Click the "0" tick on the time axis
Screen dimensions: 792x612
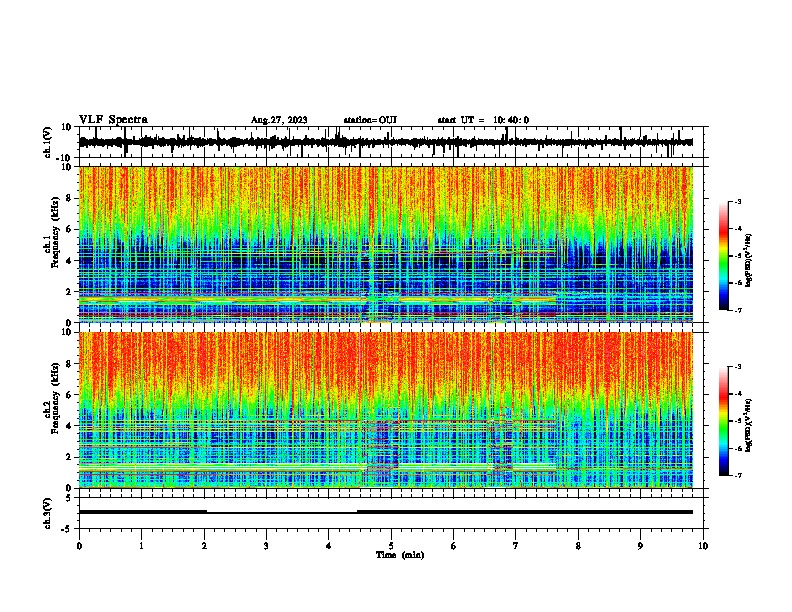tap(79, 546)
